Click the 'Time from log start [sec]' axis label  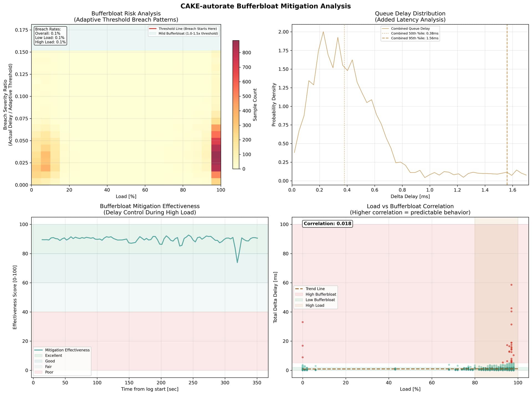(x=150, y=389)
